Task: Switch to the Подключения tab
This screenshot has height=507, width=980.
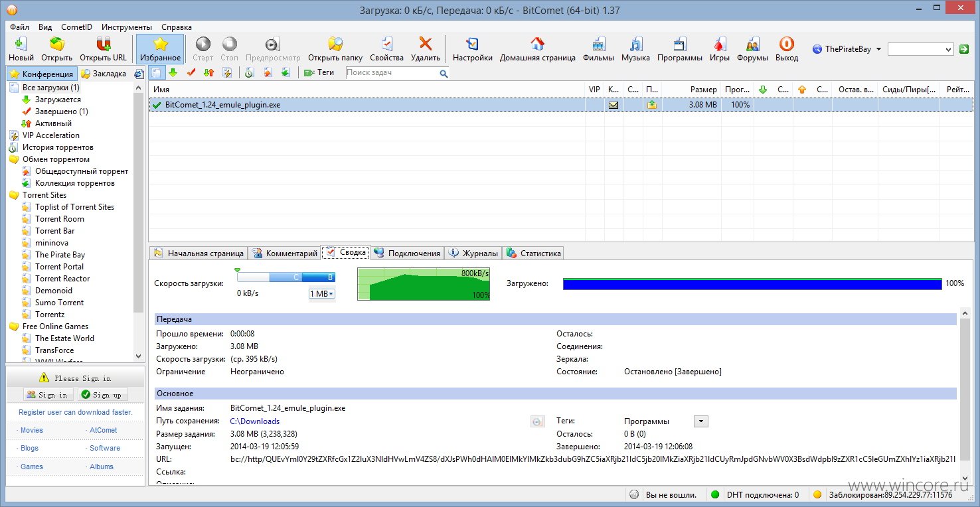Action: (x=407, y=254)
